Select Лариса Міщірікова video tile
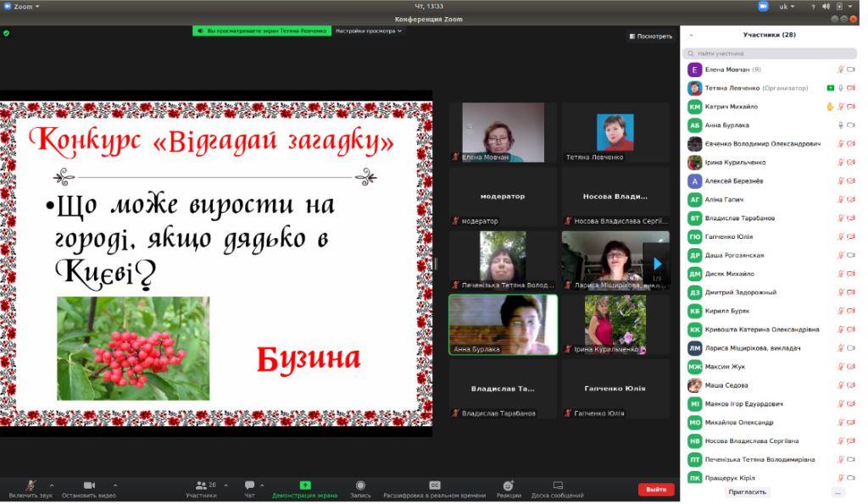Viewport: 868px width, 504px height. 615,261
